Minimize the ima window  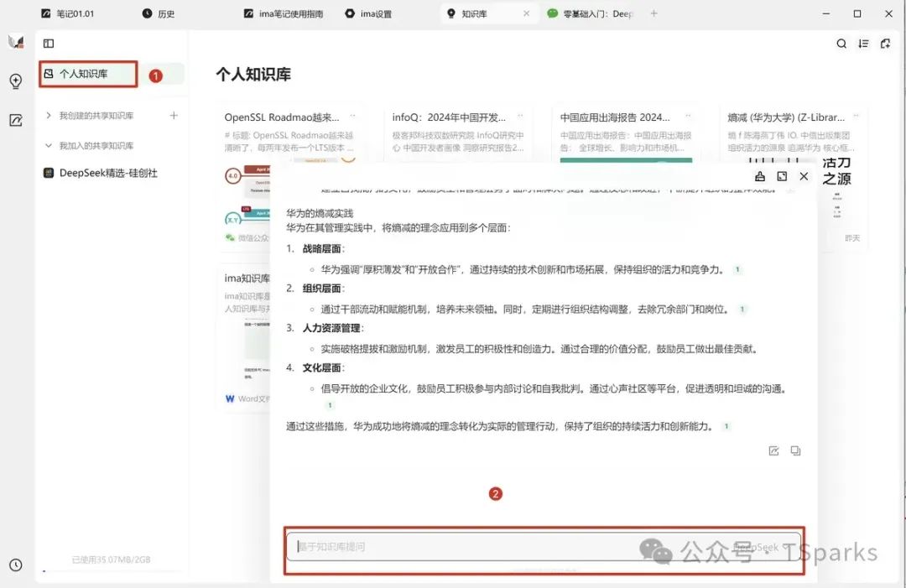click(x=826, y=13)
